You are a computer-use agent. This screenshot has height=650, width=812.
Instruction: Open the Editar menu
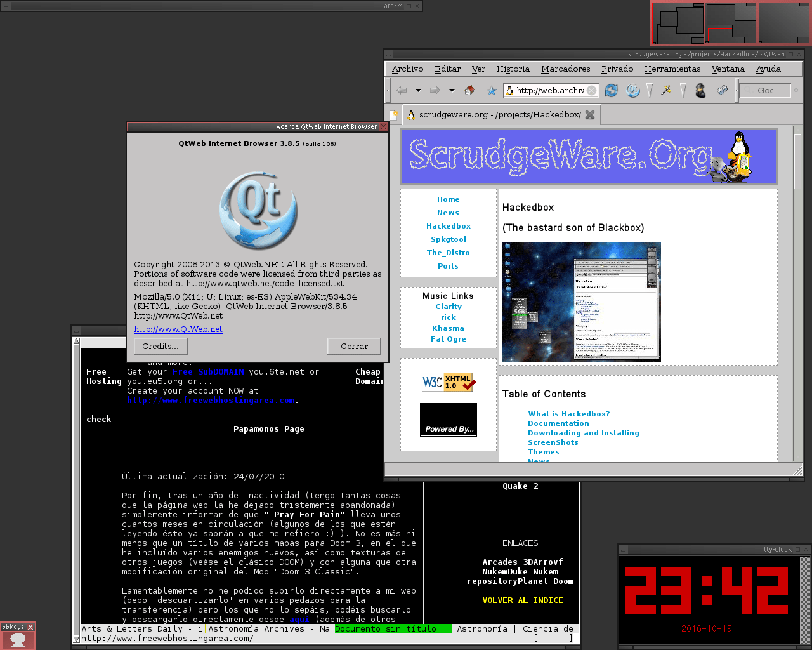point(447,69)
